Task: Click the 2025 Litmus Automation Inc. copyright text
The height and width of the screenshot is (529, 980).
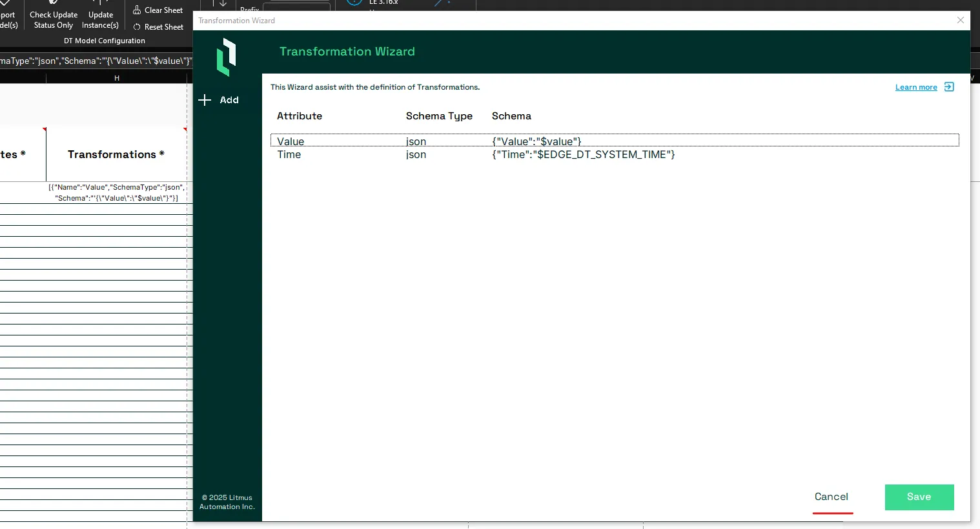Action: tap(227, 502)
